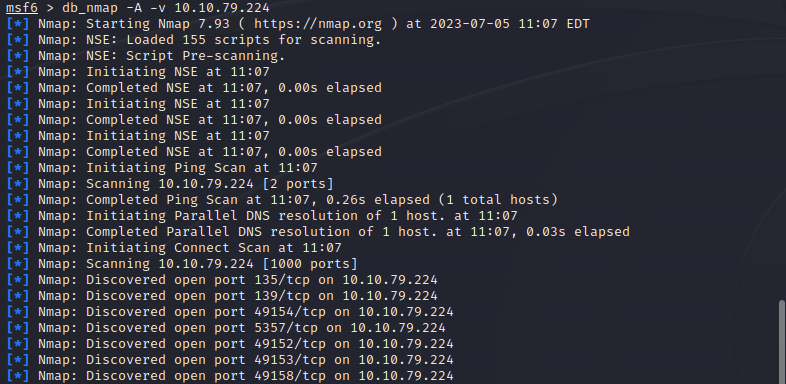786x384 pixels.
Task: Open the https://nmap.org link
Action: 318,24
